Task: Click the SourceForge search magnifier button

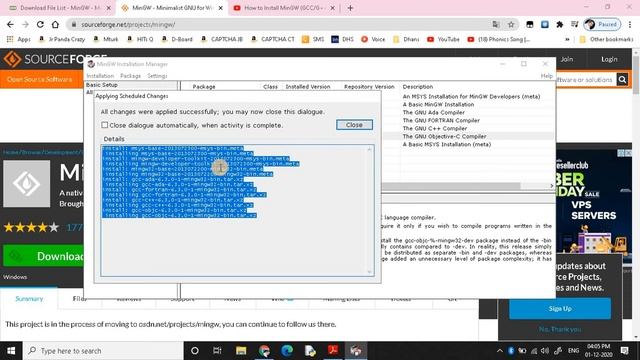Action: point(622,80)
